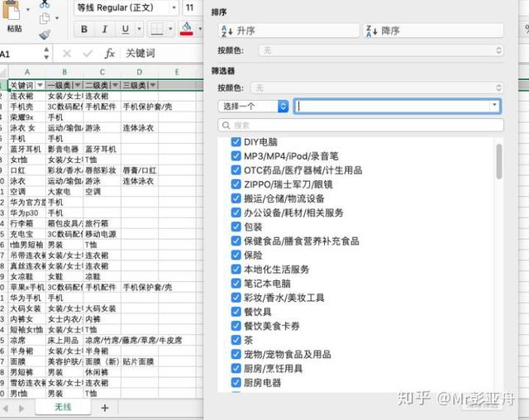Viewport: 529px width, 420px height.
Task: Uncheck the 餐饮具 checkbox
Action: click(x=236, y=312)
